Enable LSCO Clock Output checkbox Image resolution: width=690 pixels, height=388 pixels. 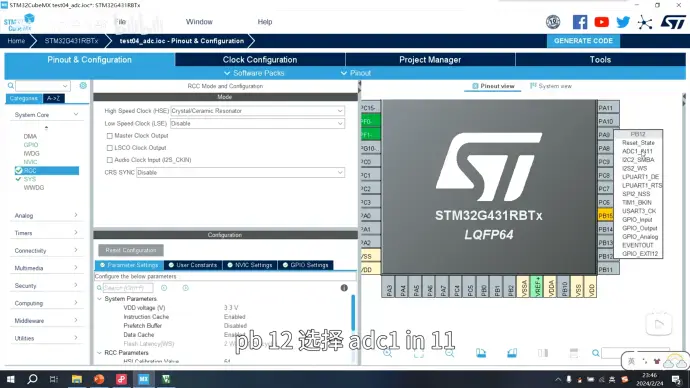pos(110,148)
